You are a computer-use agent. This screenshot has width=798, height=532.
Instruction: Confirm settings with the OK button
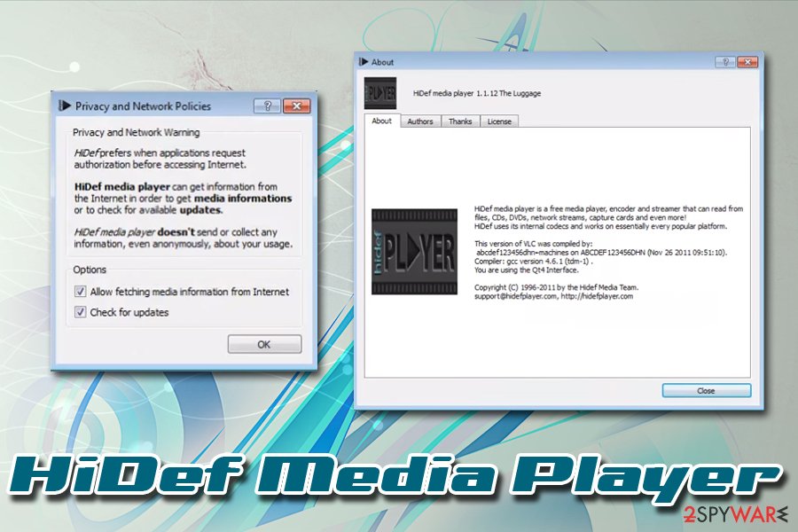(262, 344)
